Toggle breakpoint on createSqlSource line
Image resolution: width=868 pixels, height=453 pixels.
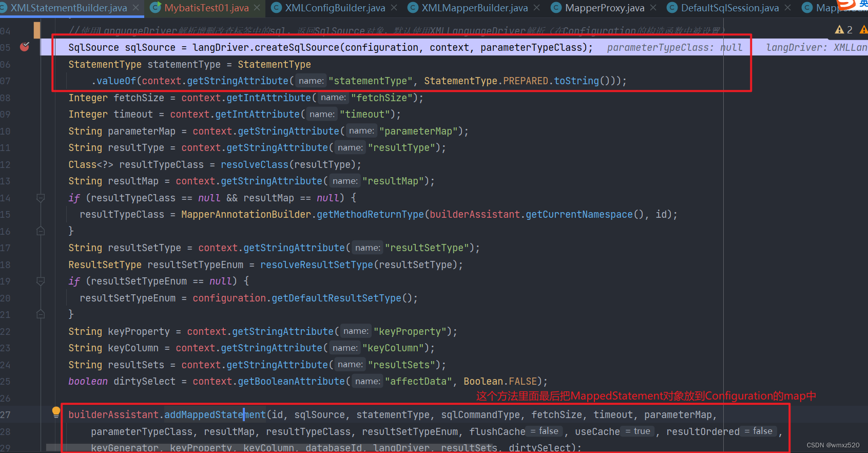[24, 47]
